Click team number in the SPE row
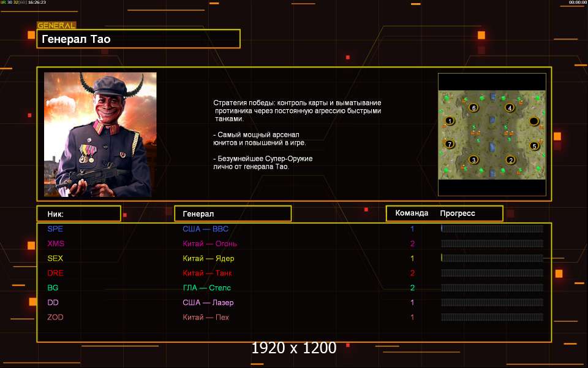Viewport: 588px width, 368px height. (x=412, y=229)
